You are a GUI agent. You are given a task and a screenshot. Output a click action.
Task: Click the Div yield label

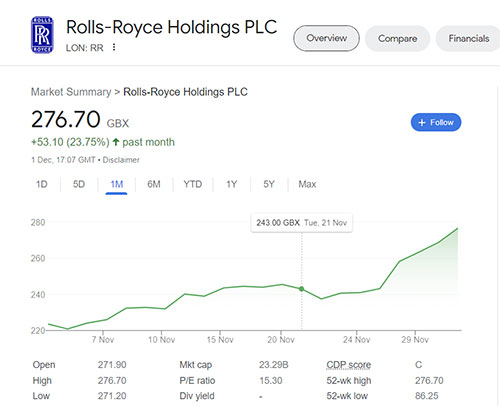click(x=197, y=396)
